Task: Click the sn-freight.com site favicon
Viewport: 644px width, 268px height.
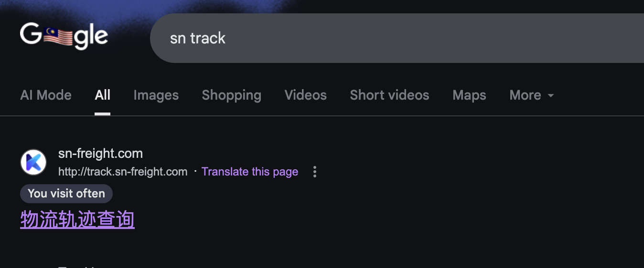Action: [x=33, y=162]
